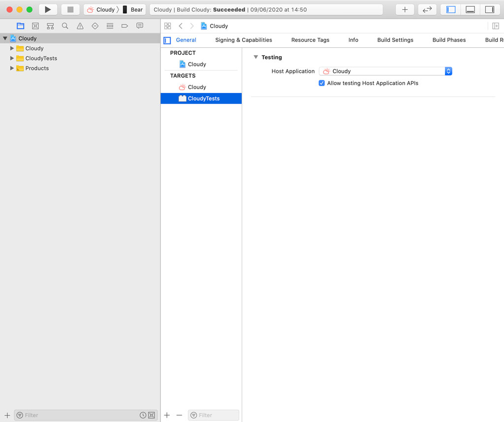Add an editor on the right
504x422 pixels.
[x=495, y=26]
